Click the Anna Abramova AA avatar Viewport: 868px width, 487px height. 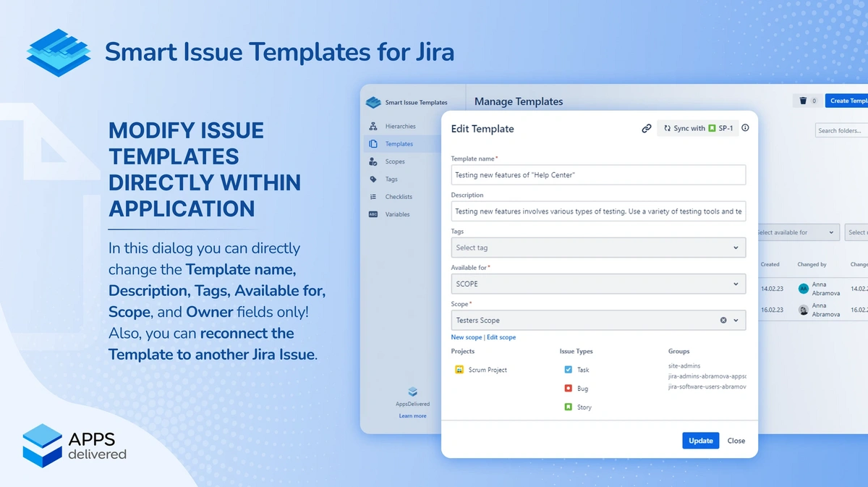(803, 288)
